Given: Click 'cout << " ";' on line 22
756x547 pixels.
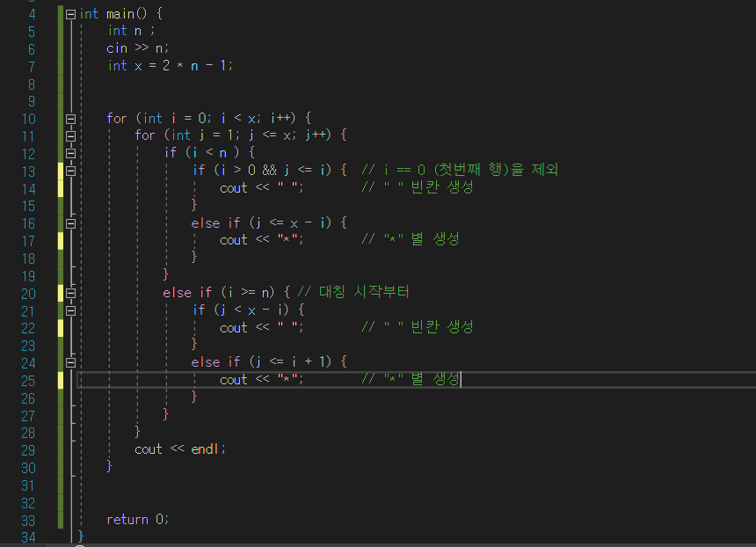Looking at the screenshot, I should click(x=261, y=327).
